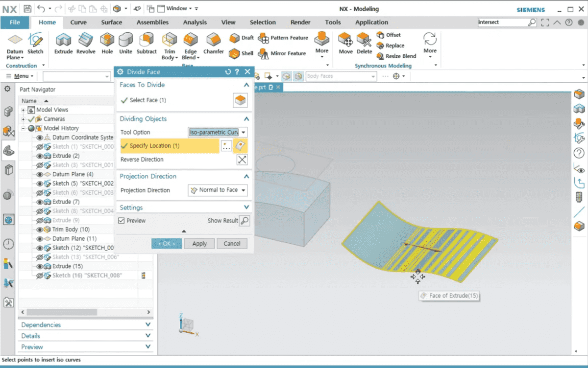The height and width of the screenshot is (368, 588).
Task: Toggle visibility of Extrude (7)
Action: pos(40,202)
